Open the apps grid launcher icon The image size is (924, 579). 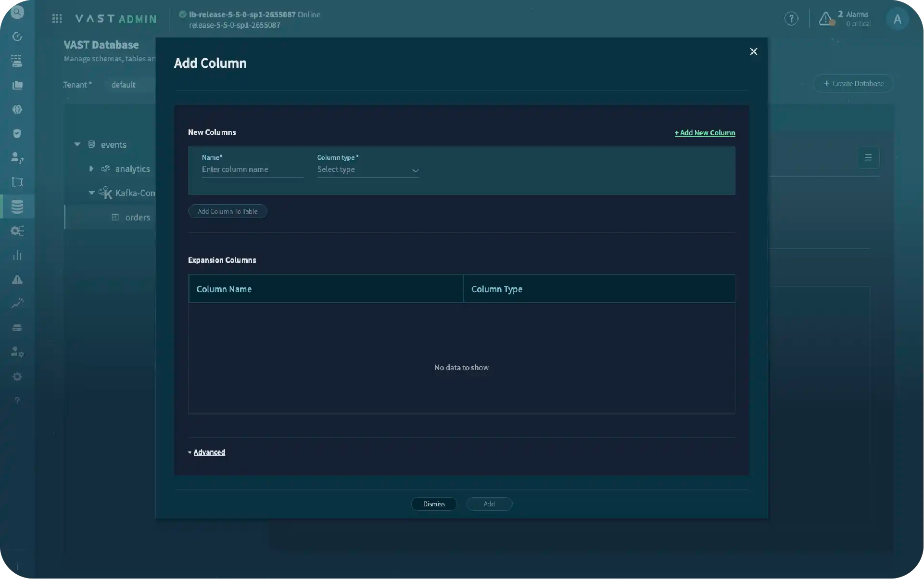[x=57, y=18]
